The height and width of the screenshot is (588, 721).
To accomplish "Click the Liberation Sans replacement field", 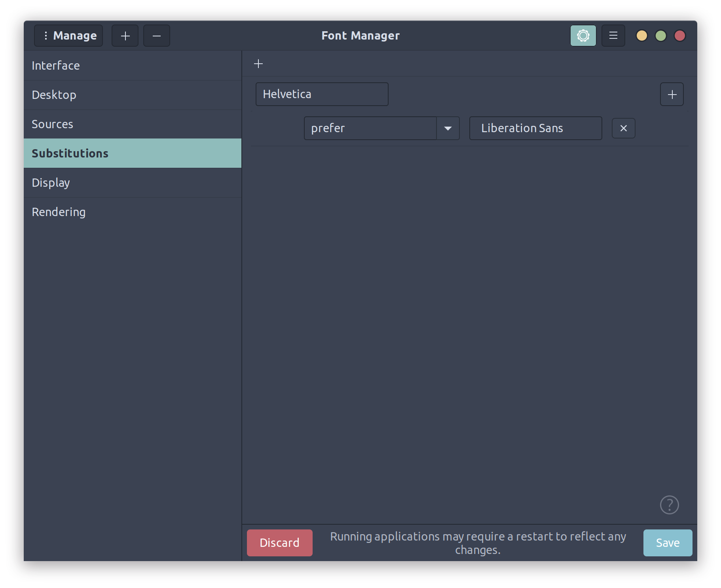I will click(536, 128).
